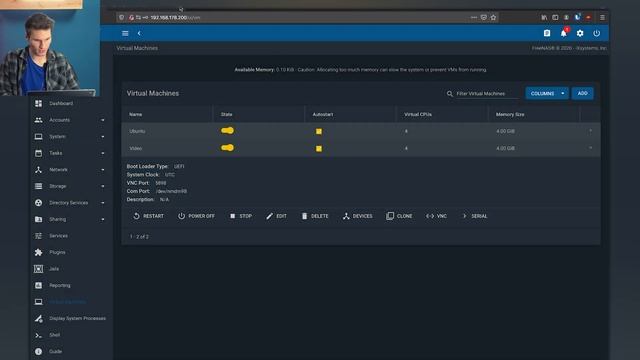Open the Firefox application menu

(602, 18)
